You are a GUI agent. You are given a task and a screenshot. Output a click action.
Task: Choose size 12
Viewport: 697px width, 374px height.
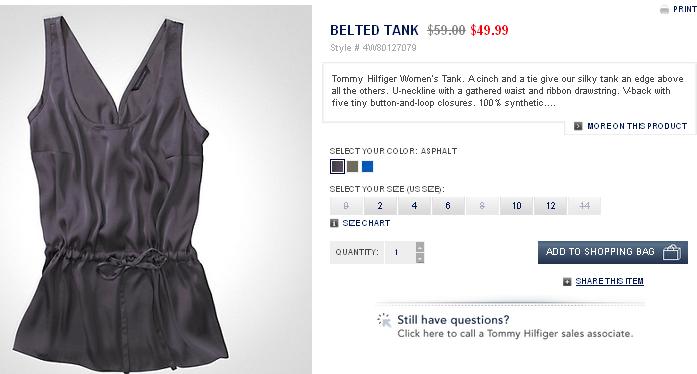click(551, 206)
